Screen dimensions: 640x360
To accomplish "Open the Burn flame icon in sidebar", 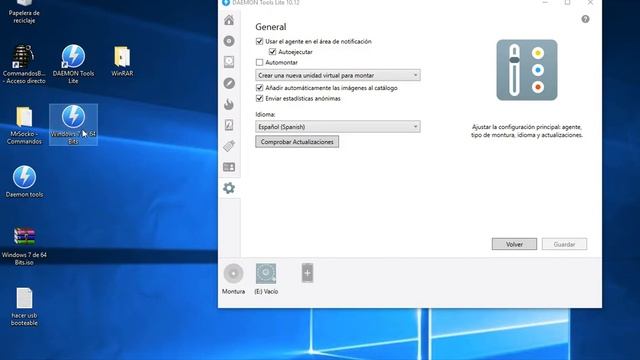I will 229,104.
